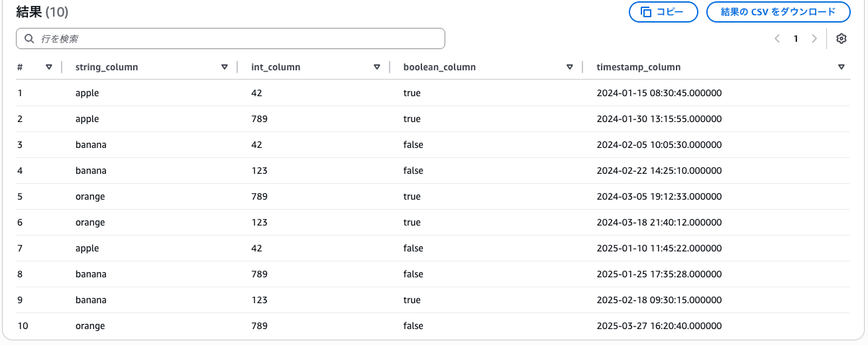Copy results with the コピー button

point(663,12)
